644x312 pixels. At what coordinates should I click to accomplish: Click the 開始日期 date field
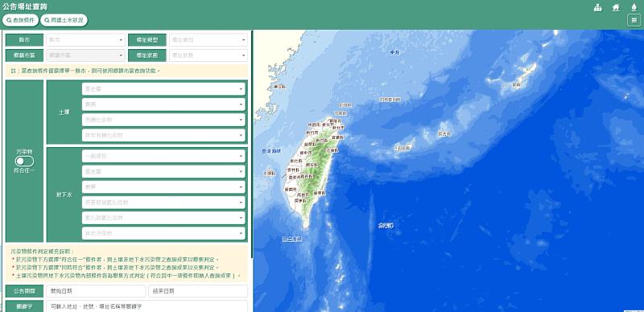pyautogui.click(x=96, y=291)
